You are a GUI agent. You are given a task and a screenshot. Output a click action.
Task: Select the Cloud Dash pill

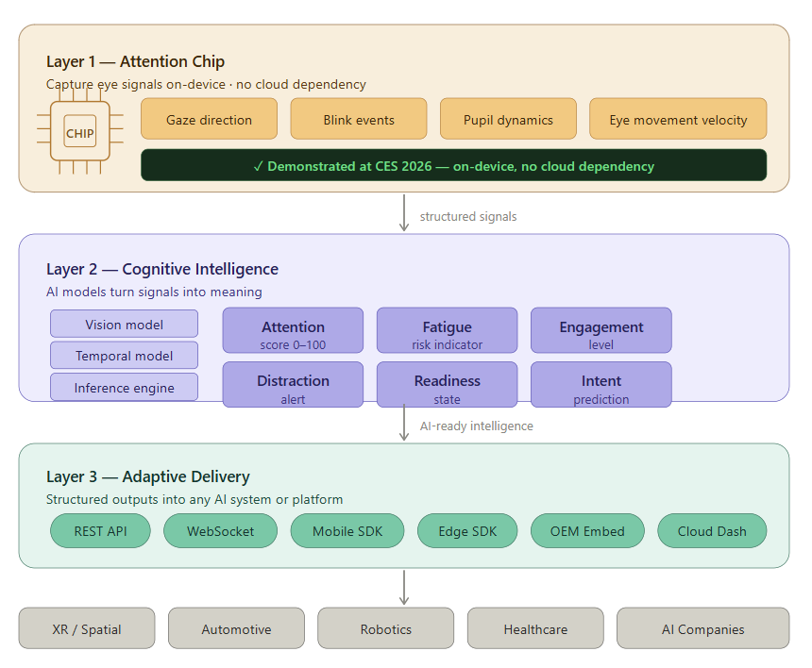712,531
